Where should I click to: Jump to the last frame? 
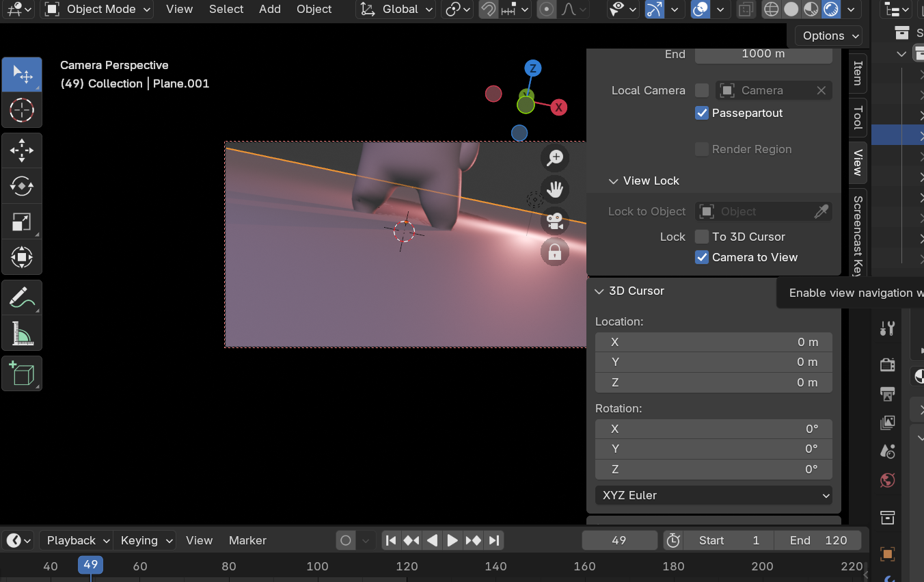point(494,540)
